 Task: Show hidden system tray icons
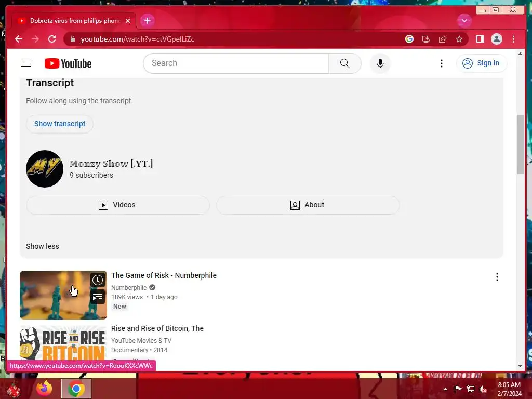coord(445,389)
